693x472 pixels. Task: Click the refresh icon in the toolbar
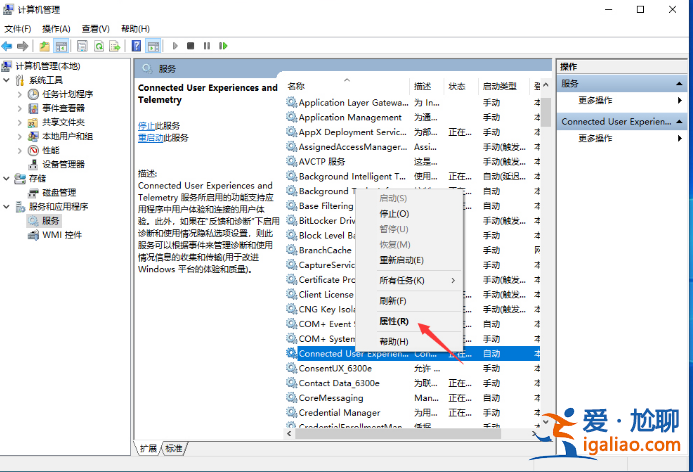point(99,46)
